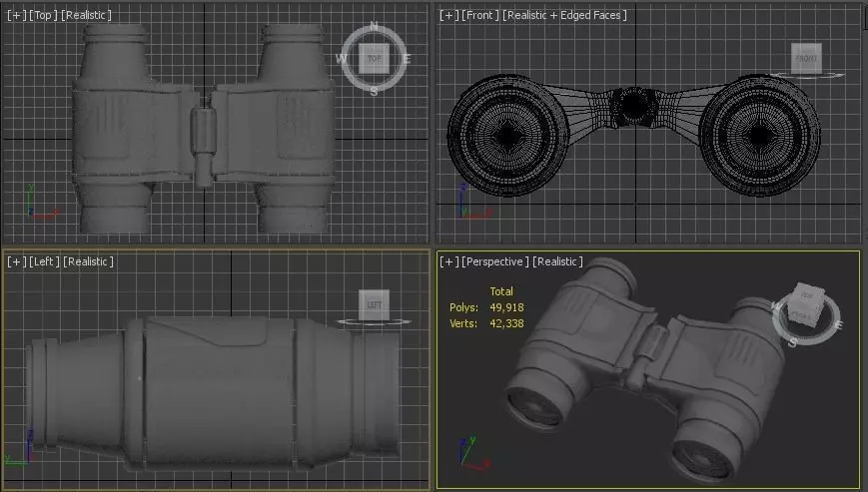Click the right lens wireframe in Front viewport
The height and width of the screenshot is (492, 868).
tap(760, 136)
